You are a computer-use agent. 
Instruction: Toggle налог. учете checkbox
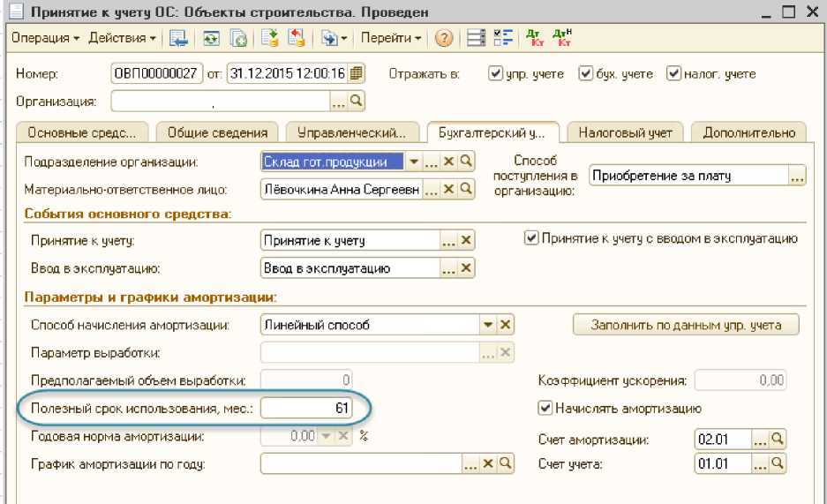[x=673, y=73]
